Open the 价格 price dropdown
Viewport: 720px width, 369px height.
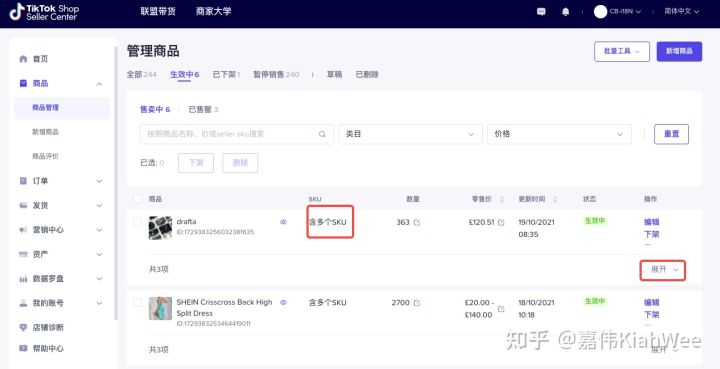559,134
